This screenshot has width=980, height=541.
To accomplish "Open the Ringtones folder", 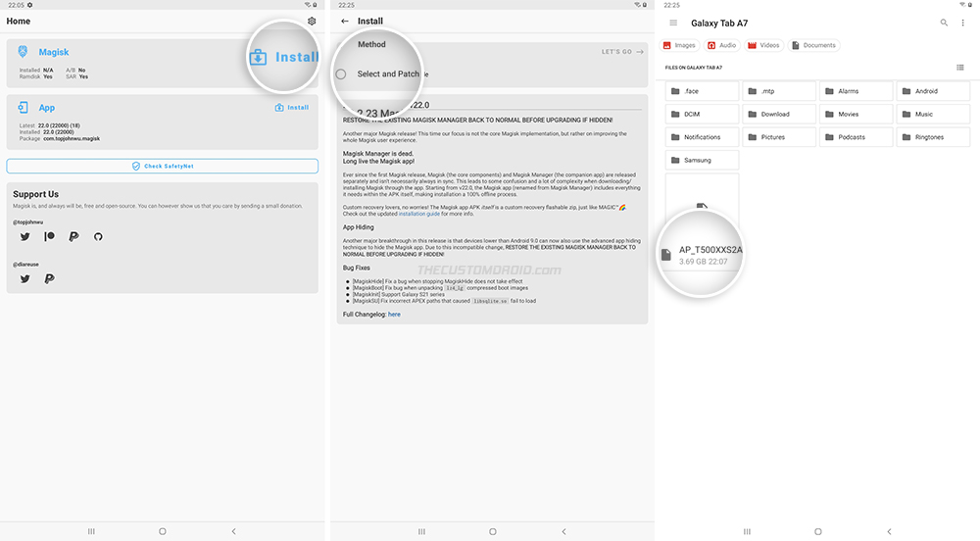I will [x=933, y=137].
